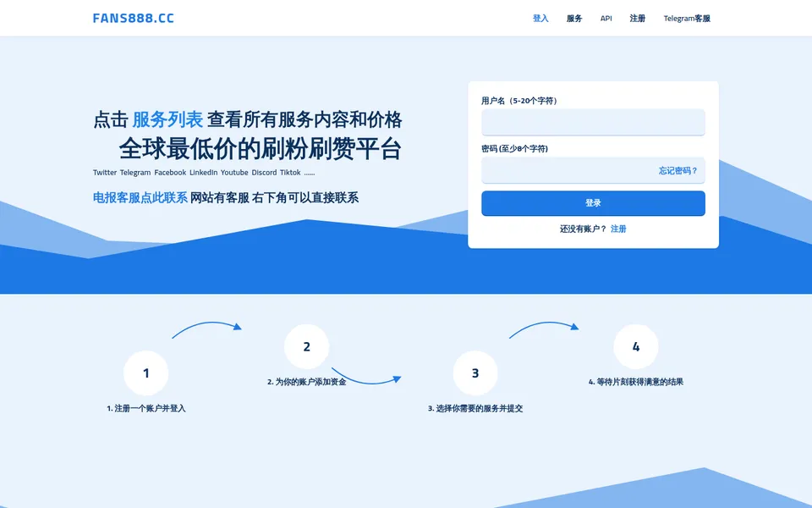
Task: Open the 登入 nav menu item
Action: [x=540, y=18]
